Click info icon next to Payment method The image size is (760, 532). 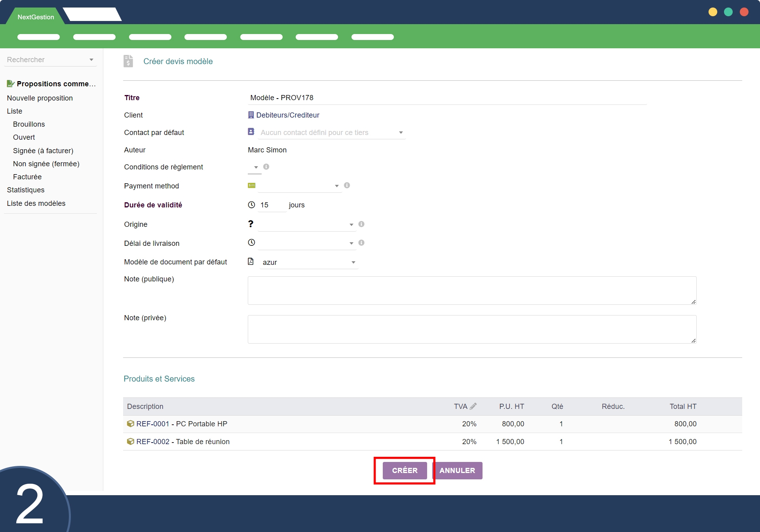pos(347,185)
